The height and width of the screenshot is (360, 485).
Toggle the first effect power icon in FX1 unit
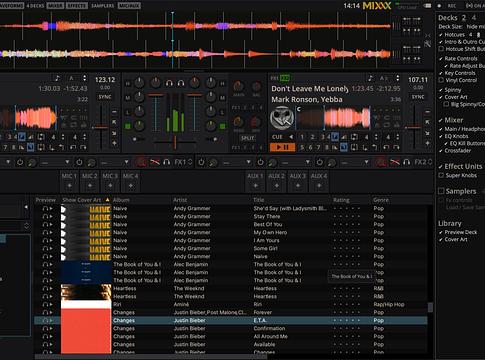20,162
